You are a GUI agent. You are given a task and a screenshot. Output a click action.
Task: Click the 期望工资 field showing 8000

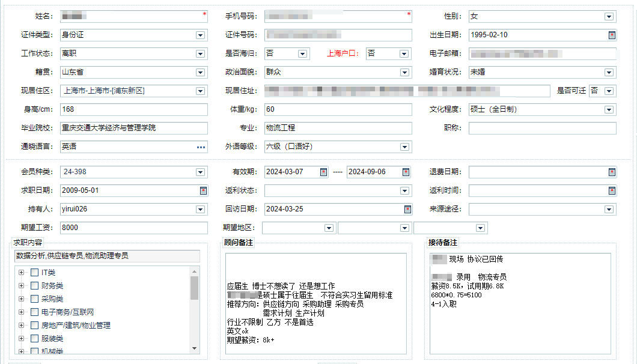pos(134,228)
